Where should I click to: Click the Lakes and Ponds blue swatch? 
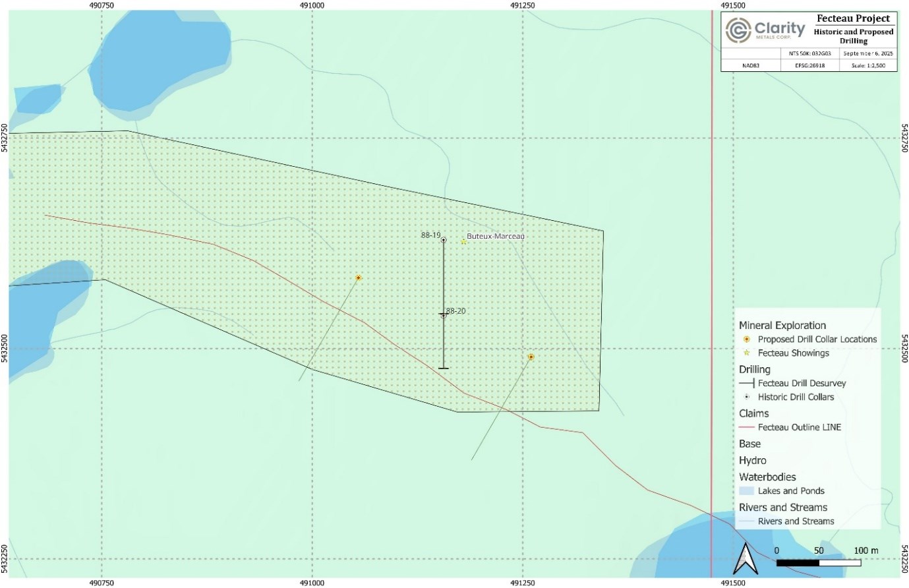pos(746,491)
